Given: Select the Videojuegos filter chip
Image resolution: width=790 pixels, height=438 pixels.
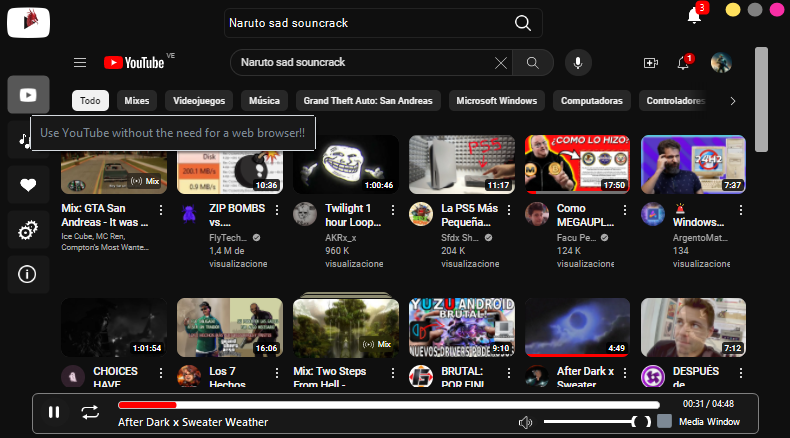Looking at the screenshot, I should coord(199,101).
